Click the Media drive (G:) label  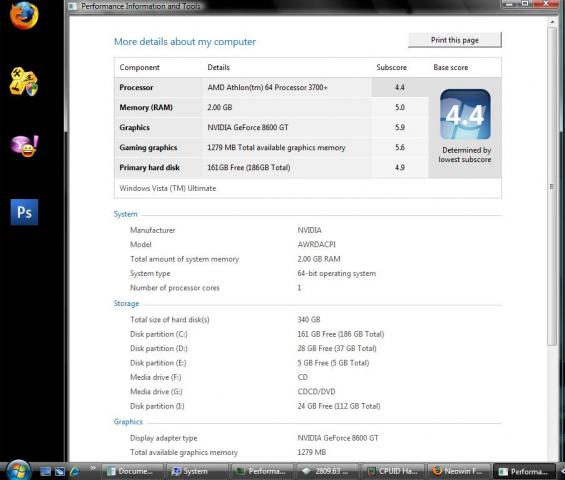pos(156,392)
